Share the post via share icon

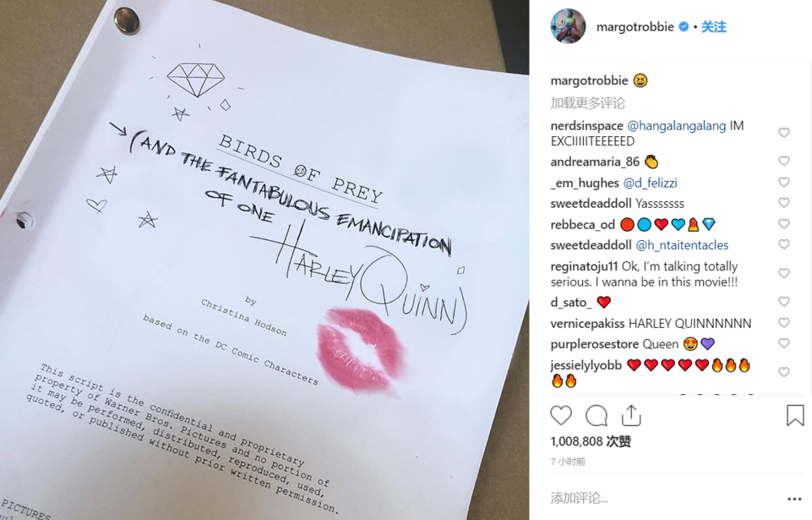tap(631, 415)
